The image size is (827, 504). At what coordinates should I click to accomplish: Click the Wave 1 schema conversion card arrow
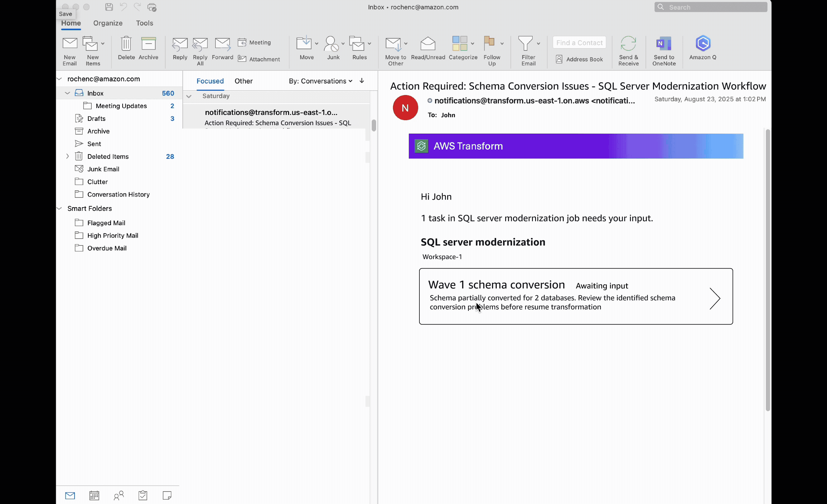pyautogui.click(x=715, y=298)
